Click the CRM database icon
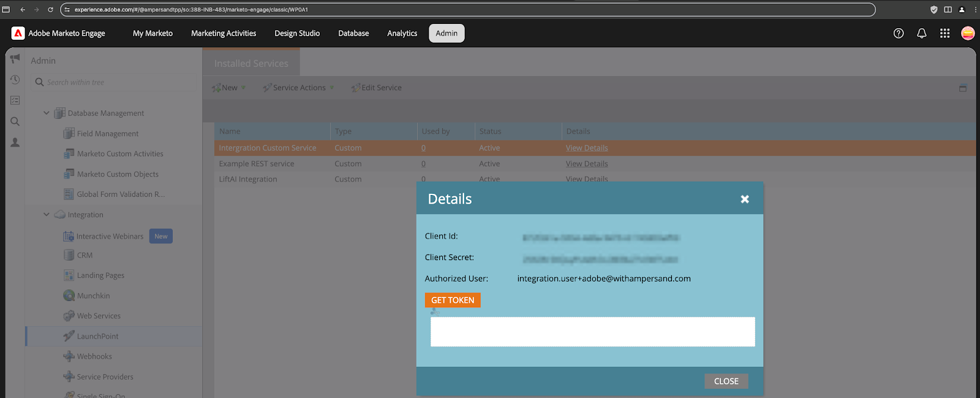Screen dimensions: 980x398 click(69, 255)
